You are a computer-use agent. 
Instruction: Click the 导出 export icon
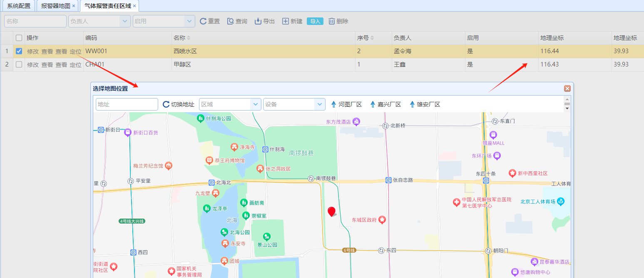[258, 21]
